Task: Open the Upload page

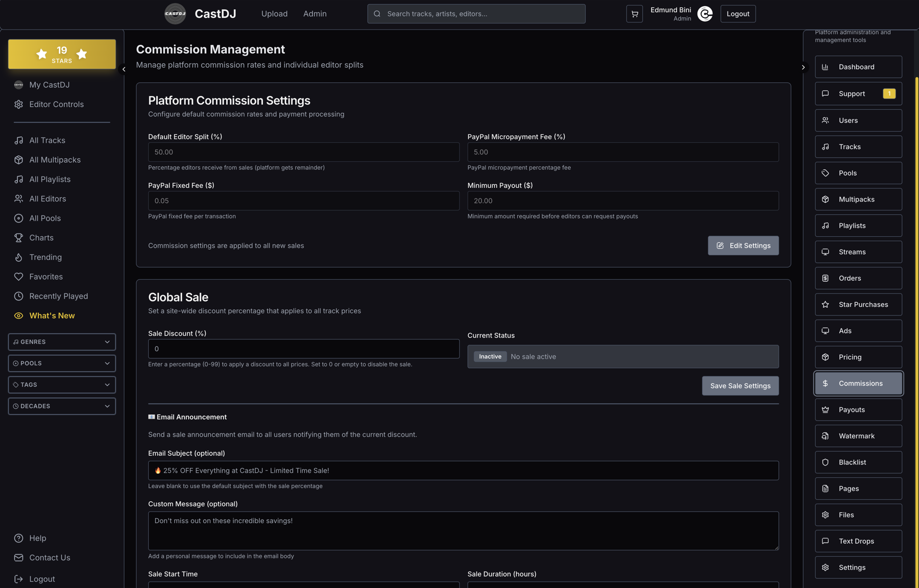Action: 274,14
